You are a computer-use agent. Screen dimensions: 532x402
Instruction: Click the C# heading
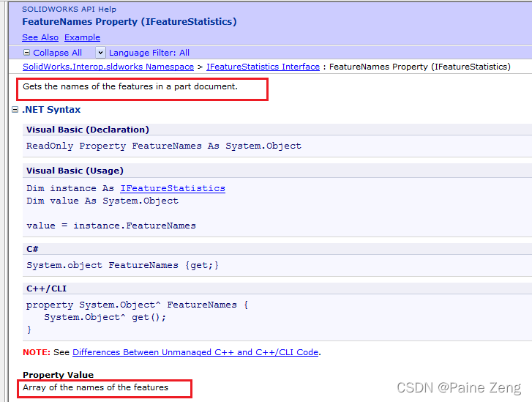tap(32, 249)
